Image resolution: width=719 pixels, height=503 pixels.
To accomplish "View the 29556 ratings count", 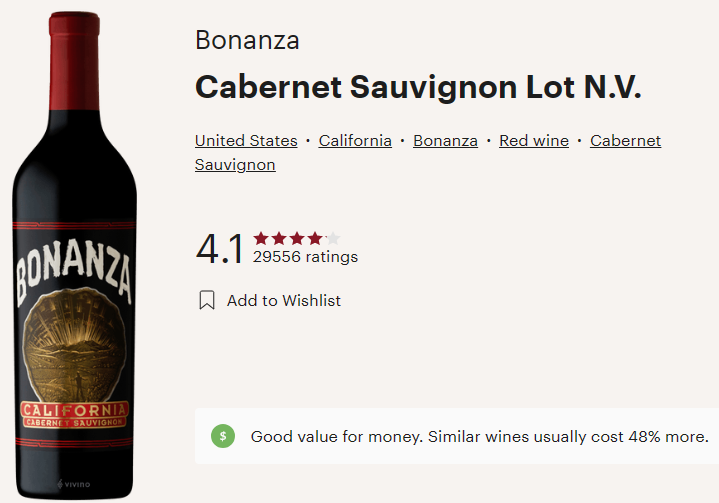I will tap(305, 257).
